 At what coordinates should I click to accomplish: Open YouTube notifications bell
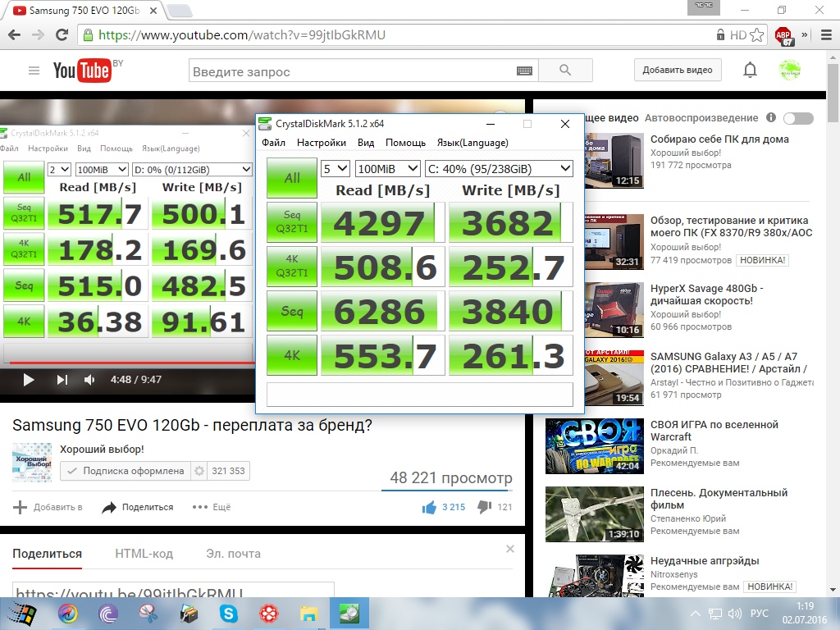(x=750, y=71)
